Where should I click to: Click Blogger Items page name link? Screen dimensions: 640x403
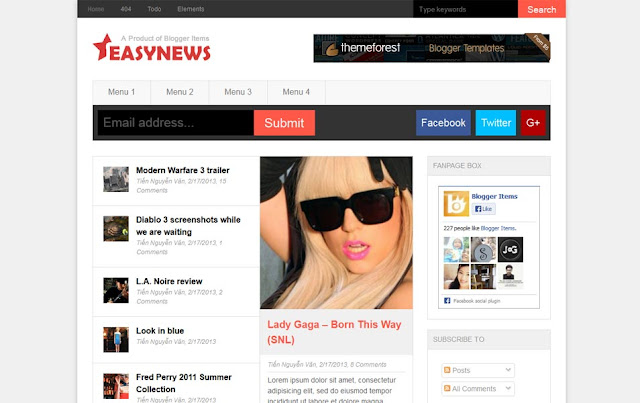pos(494,196)
